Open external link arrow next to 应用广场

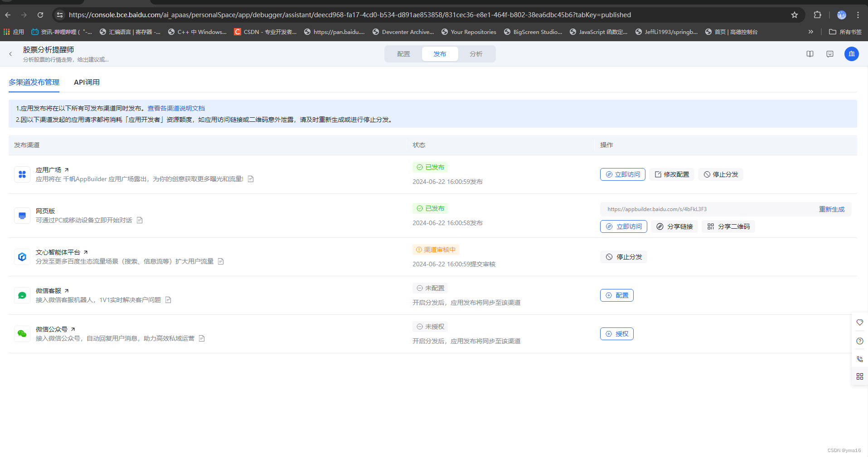click(67, 170)
